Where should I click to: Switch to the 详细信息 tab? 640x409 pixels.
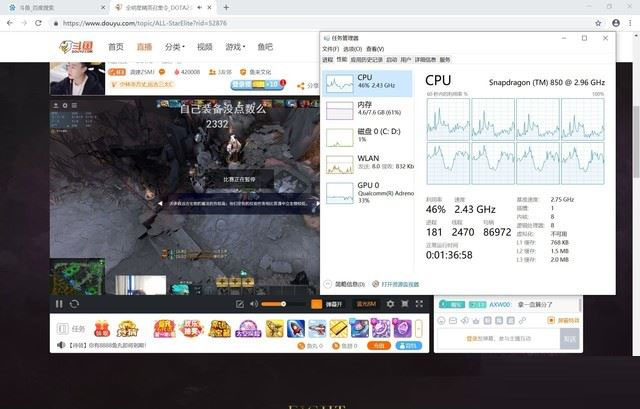(425, 60)
